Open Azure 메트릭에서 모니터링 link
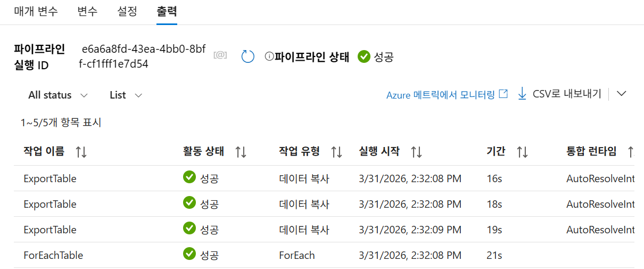 tap(447, 95)
